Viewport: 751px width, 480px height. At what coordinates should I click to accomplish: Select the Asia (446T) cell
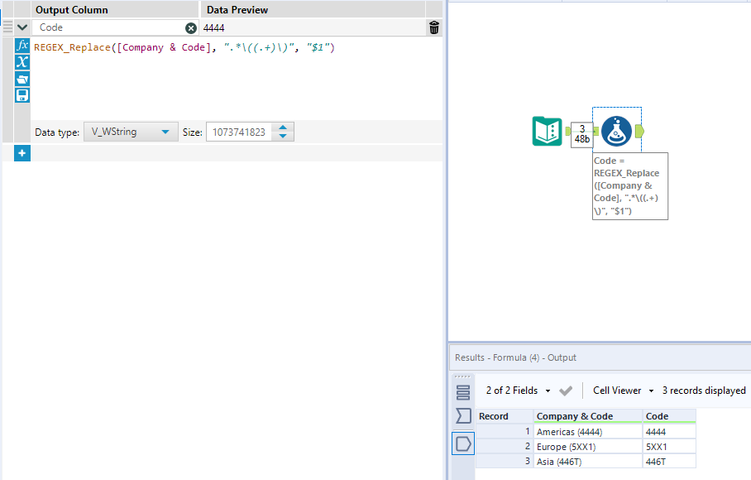[588, 461]
